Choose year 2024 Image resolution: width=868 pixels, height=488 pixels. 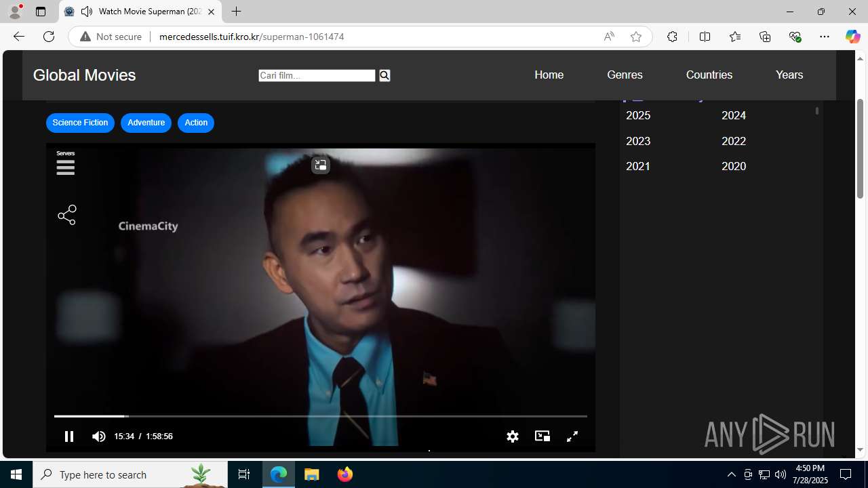pyautogui.click(x=734, y=115)
